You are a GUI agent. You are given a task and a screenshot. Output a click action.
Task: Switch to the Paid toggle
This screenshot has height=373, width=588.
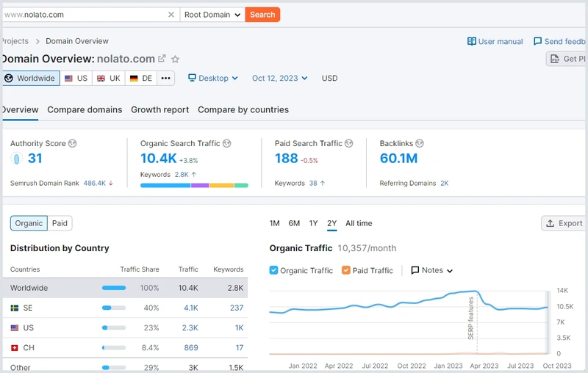(x=60, y=223)
